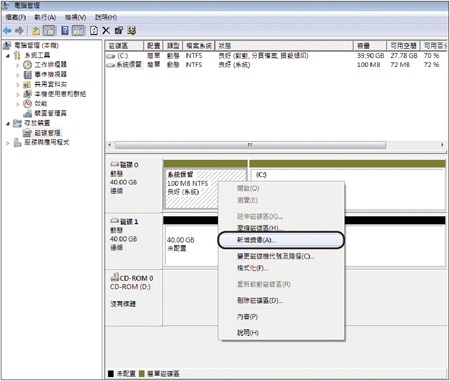Sort by the 配置 column header
The image size is (450, 381).
pyautogui.click(x=153, y=46)
